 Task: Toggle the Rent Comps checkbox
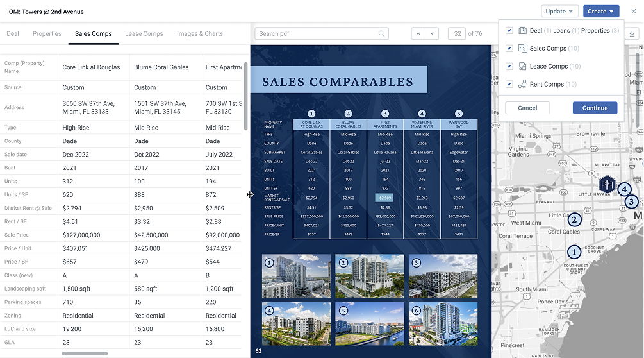tap(509, 85)
